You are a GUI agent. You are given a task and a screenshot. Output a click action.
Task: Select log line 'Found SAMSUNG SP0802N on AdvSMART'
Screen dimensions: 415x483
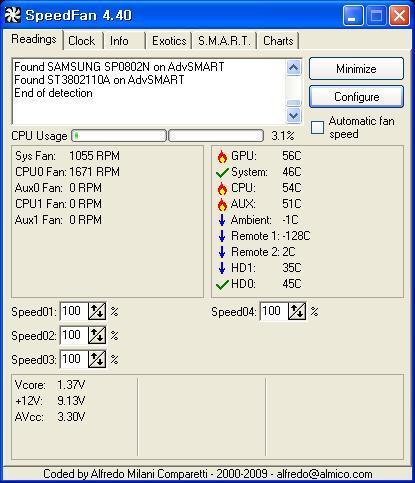(x=119, y=67)
